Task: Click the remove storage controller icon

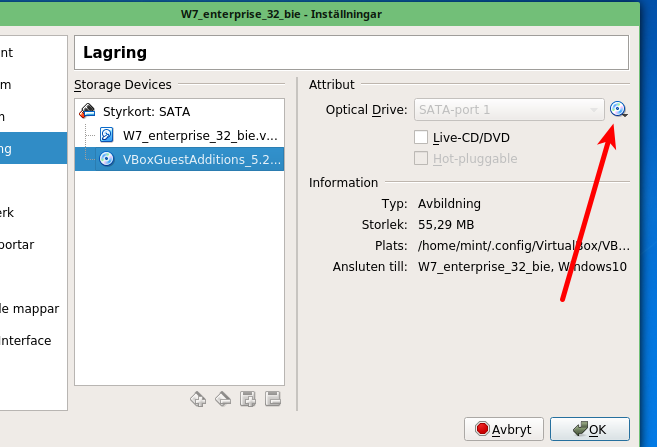Action: [223, 399]
